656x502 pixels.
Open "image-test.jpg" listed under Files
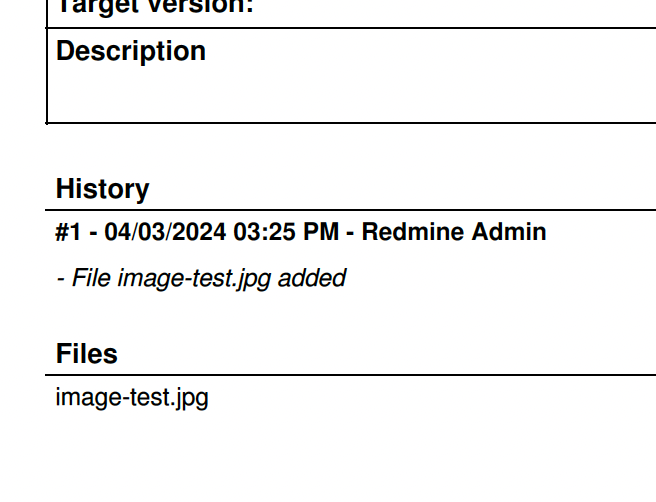click(132, 397)
